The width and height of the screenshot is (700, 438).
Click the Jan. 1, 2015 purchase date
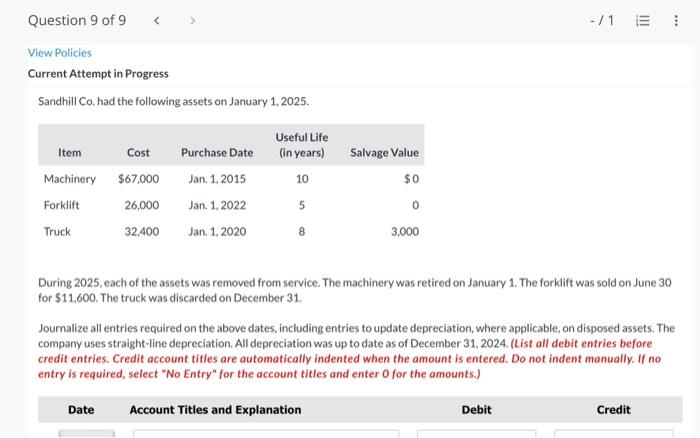point(217,179)
